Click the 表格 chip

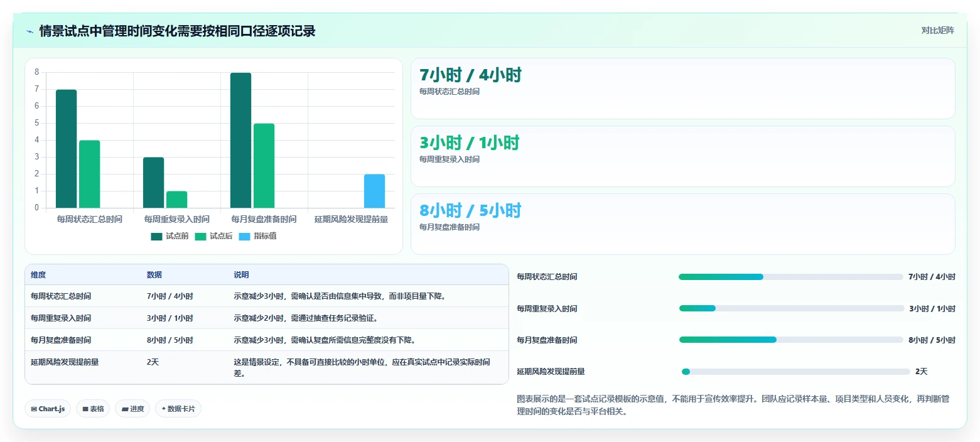click(93, 409)
